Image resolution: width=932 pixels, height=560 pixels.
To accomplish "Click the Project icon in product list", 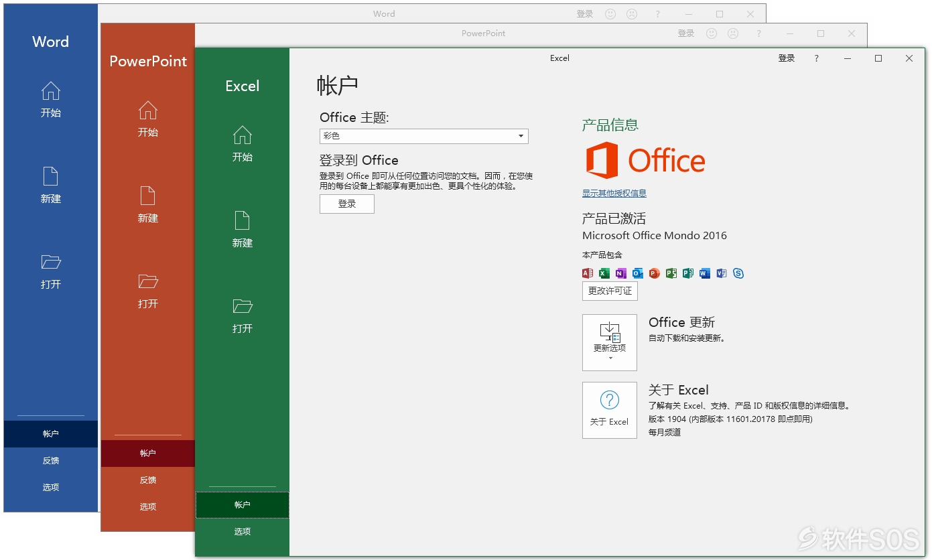I will 671,273.
